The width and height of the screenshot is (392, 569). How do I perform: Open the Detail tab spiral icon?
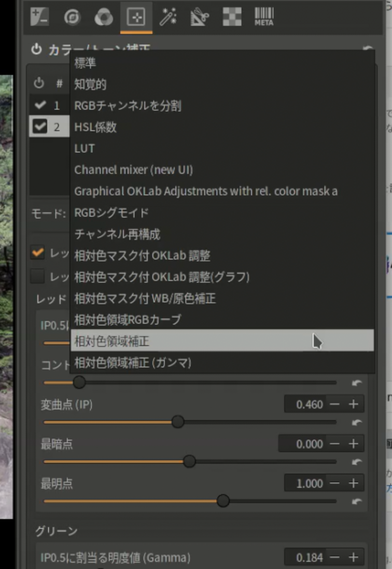[72, 17]
